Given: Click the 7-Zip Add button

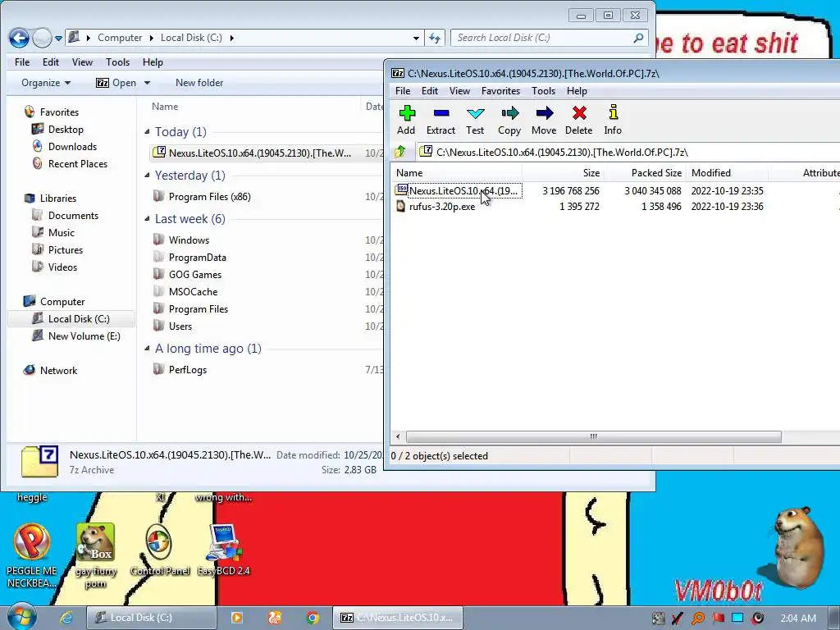Looking at the screenshot, I should pyautogui.click(x=406, y=120).
